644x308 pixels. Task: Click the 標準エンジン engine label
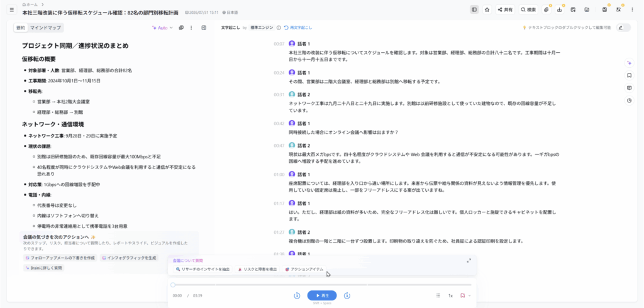(x=262, y=28)
